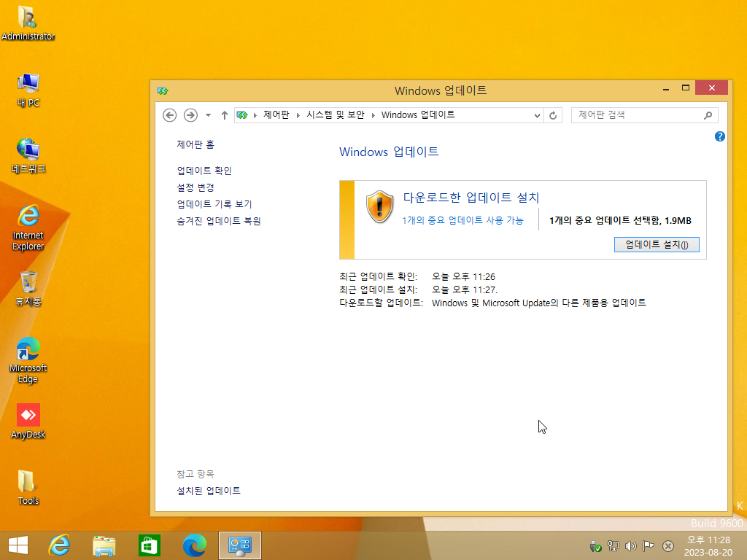Launch Microsoft Edge from the taskbar
The width and height of the screenshot is (747, 560).
194,545
